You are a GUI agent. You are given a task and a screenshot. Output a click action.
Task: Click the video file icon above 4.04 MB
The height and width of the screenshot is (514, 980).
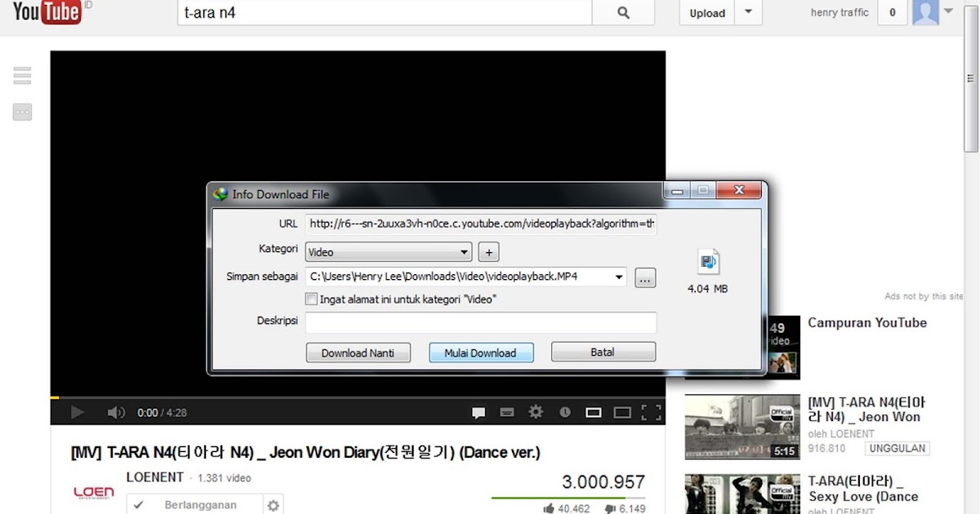(708, 261)
